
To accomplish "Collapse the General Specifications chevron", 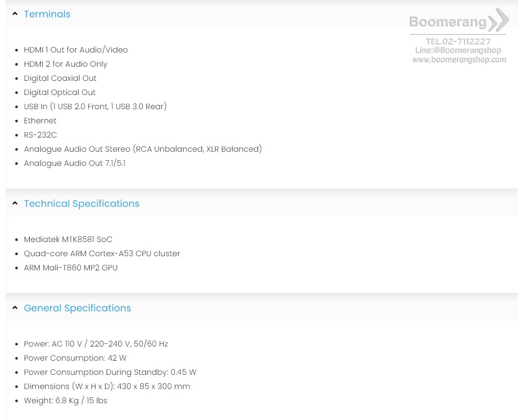I will tap(15, 308).
